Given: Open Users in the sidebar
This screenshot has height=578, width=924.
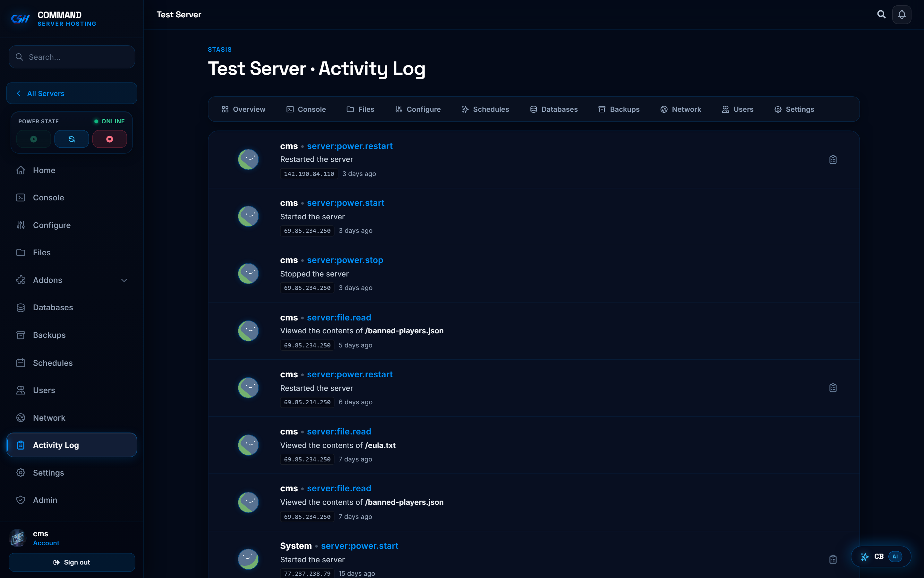Looking at the screenshot, I should coord(72,390).
